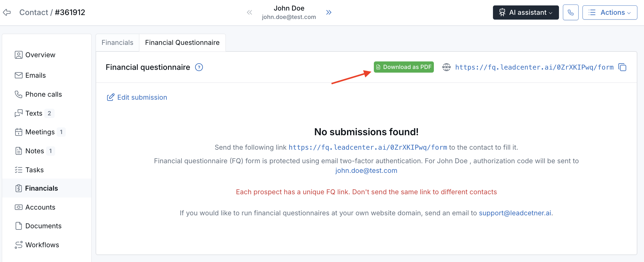Go to Texts section in sidebar
The image size is (644, 262).
34,113
